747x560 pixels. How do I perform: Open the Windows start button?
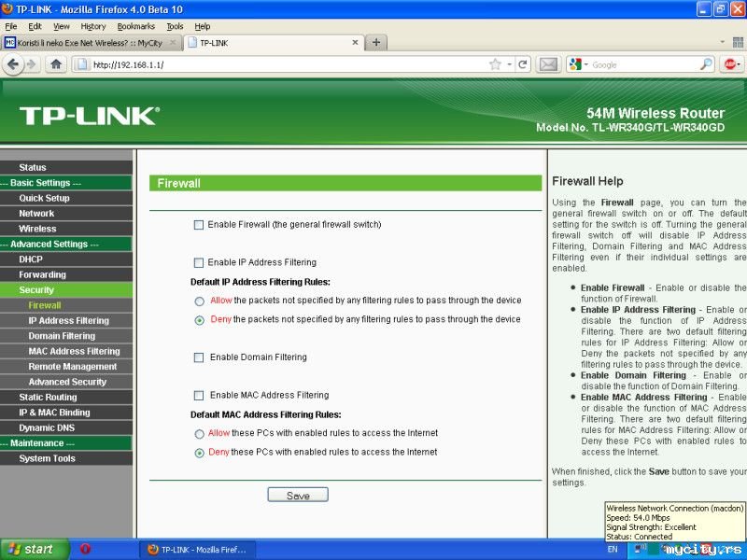coord(35,549)
